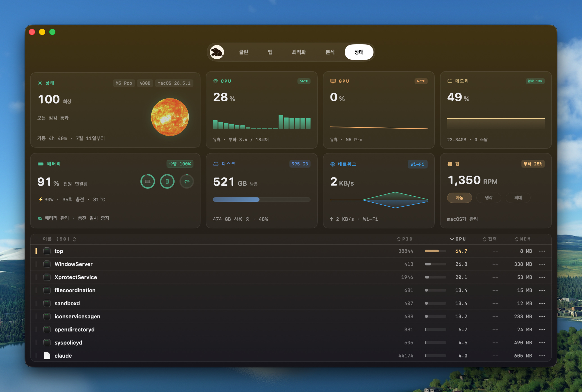Click the battery icon beside 배터리
This screenshot has width=582, height=392.
pos(41,164)
